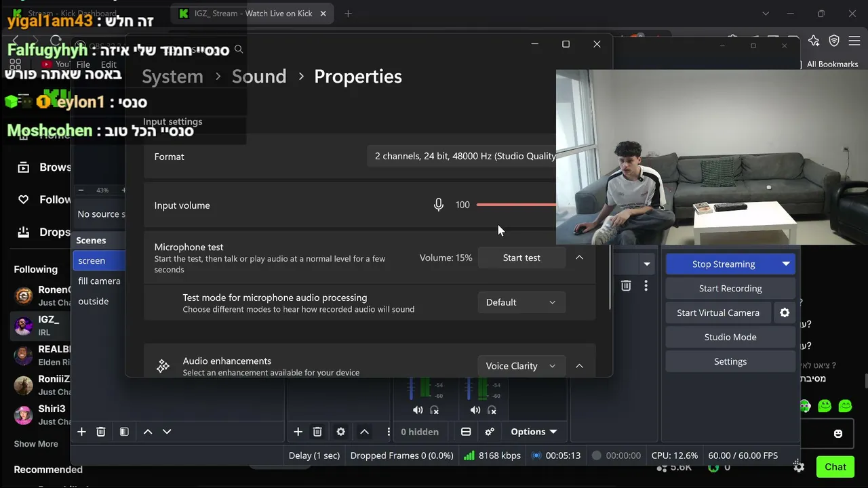Image resolution: width=868 pixels, height=488 pixels.
Task: Open source properties gear in Sources toolbar
Action: pos(341,432)
